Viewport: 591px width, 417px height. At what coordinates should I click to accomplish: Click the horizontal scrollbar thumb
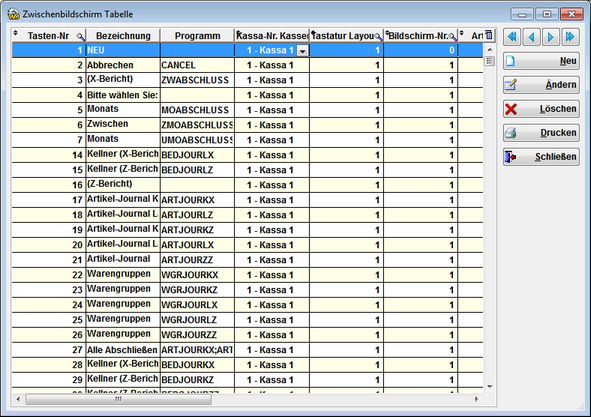118,399
